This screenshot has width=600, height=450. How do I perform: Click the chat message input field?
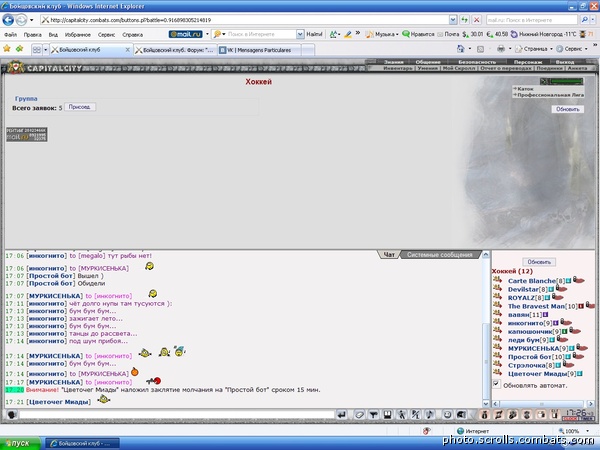click(177, 414)
